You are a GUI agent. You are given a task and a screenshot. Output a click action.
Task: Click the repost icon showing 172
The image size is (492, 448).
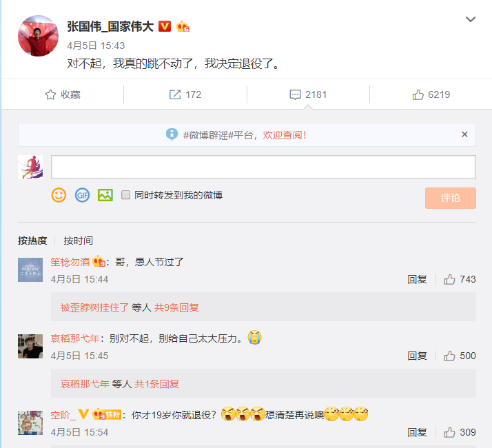pos(175,94)
